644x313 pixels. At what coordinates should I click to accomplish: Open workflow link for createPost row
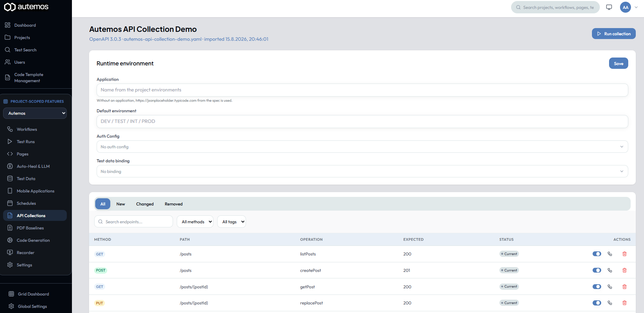(610, 270)
